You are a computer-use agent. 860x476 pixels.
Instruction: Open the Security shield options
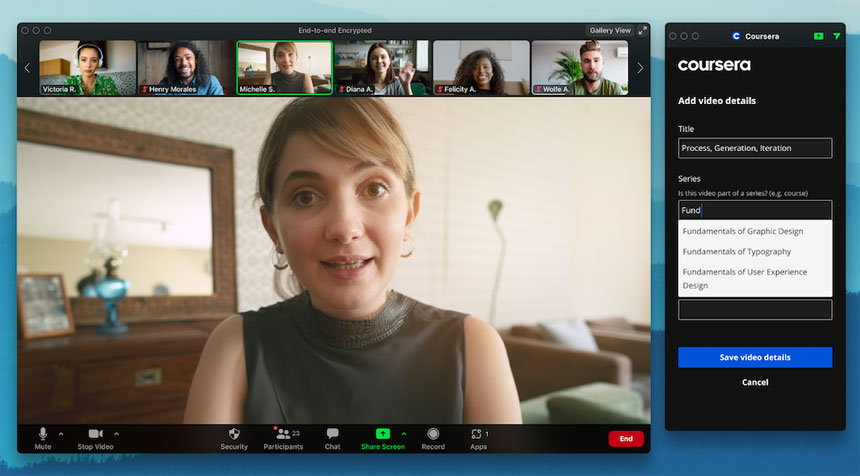[x=234, y=434]
